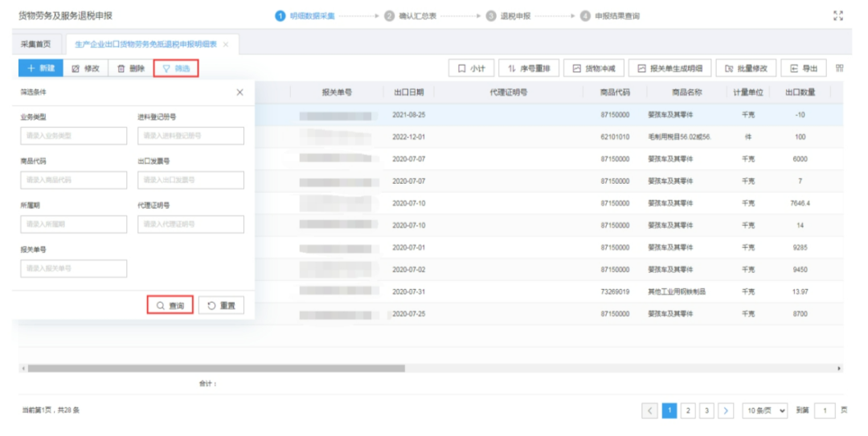The height and width of the screenshot is (436, 868).
Task: Click the 货物冲减 button
Action: tap(592, 69)
